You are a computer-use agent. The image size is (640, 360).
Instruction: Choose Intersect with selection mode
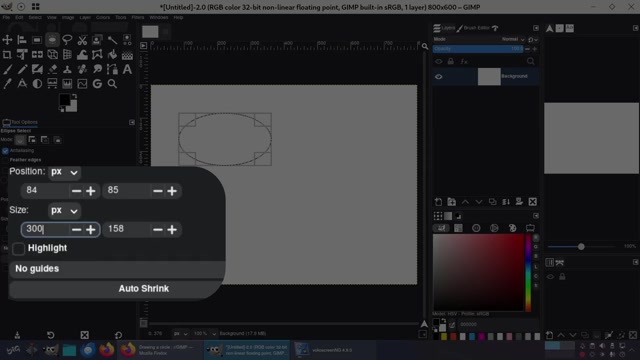coord(58,140)
